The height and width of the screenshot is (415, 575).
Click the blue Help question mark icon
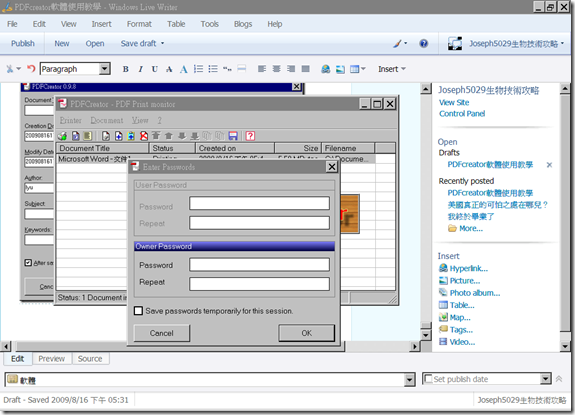pos(424,44)
